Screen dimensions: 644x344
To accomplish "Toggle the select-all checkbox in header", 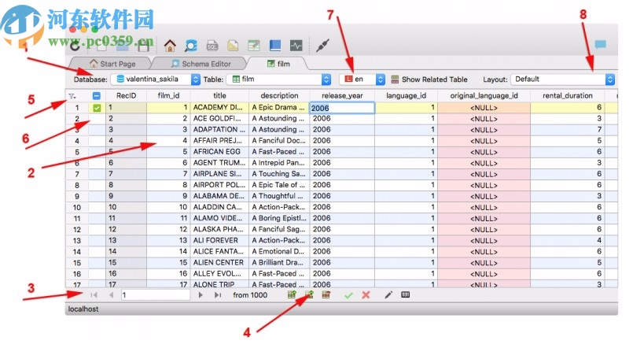I will [97, 96].
